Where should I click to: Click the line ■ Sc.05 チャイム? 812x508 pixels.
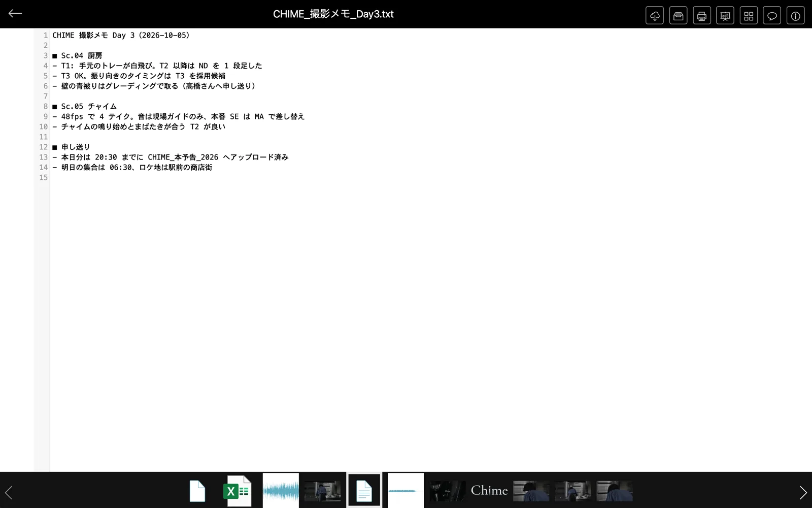[x=84, y=106]
